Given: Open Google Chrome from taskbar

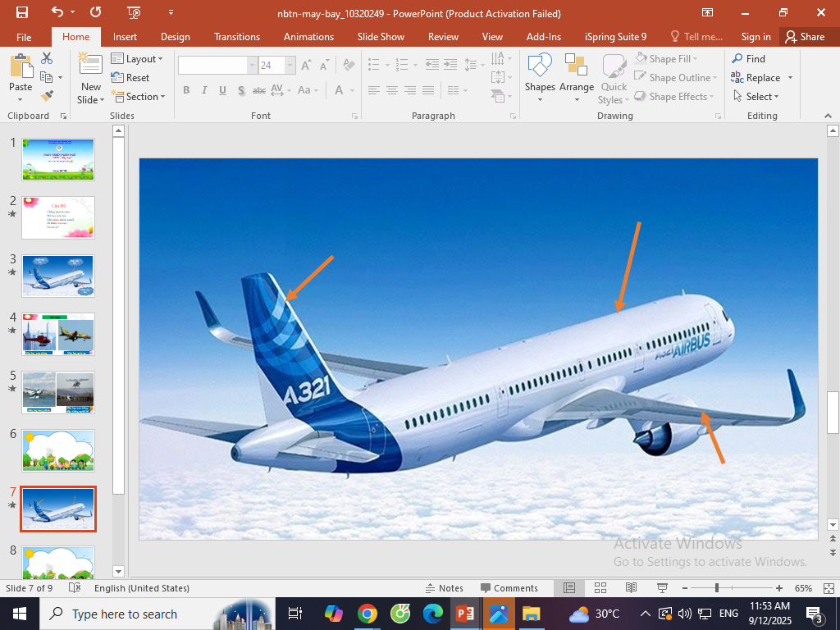Looking at the screenshot, I should click(x=367, y=614).
